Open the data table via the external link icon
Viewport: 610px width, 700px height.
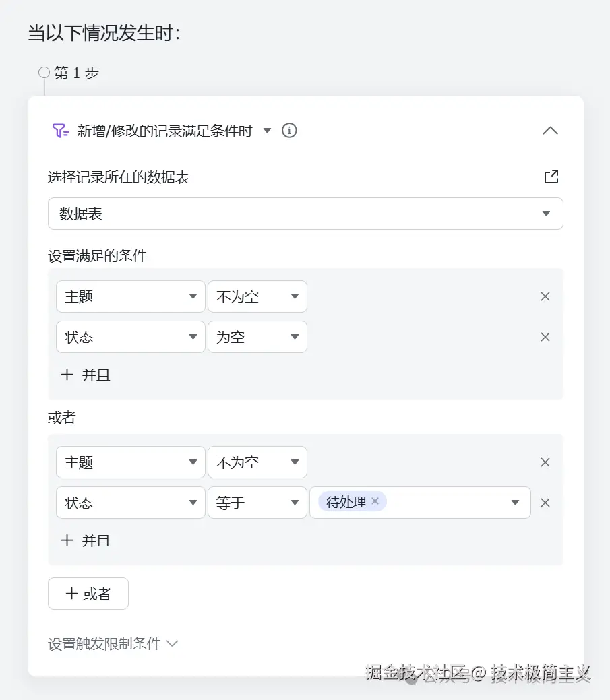pyautogui.click(x=551, y=177)
